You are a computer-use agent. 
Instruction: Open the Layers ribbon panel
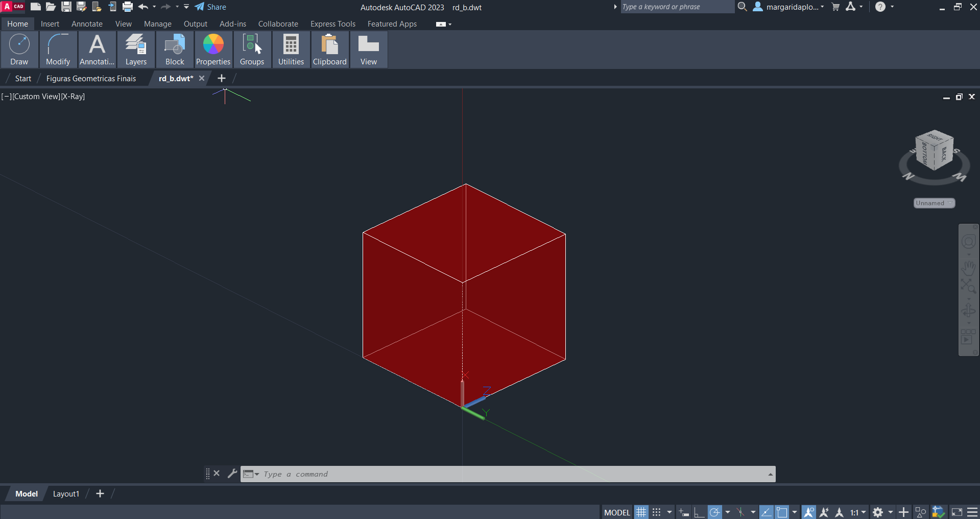coord(136,50)
